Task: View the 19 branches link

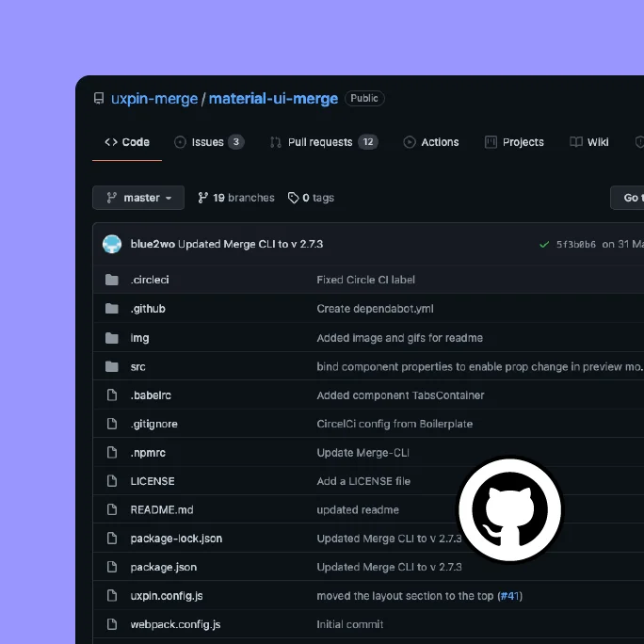Action: tap(236, 198)
